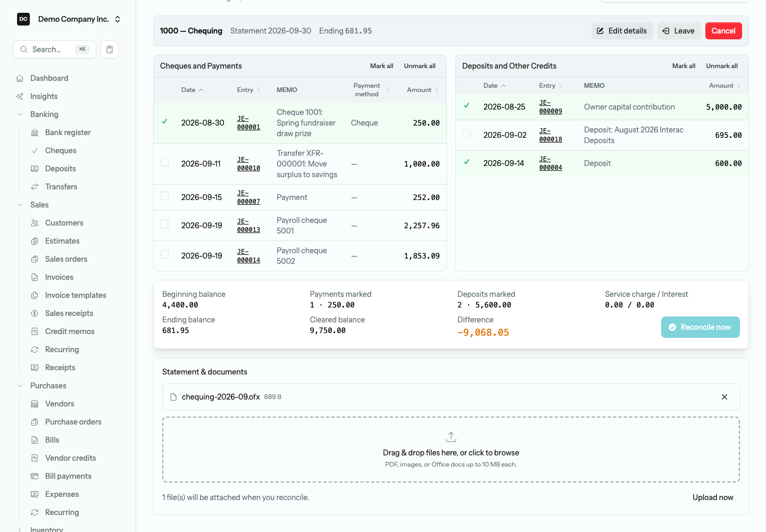Collapse the Purchases section
Screen dimensions: 766x532
pos(20,386)
